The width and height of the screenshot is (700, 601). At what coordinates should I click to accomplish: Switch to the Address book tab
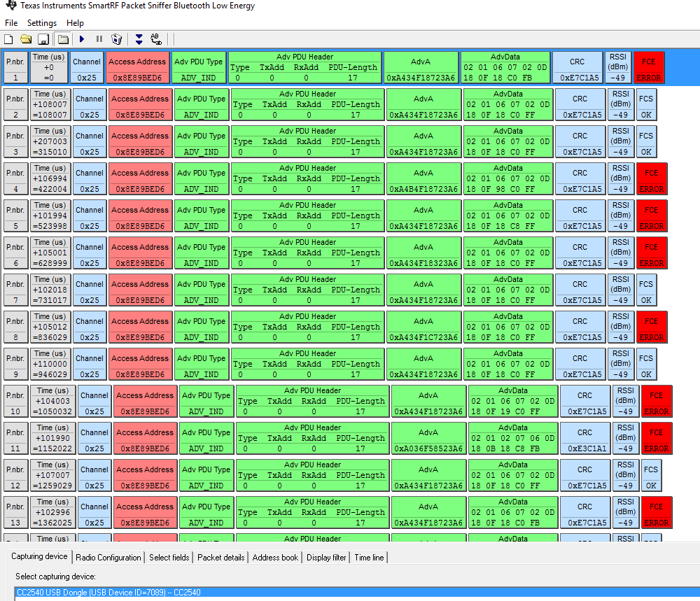tap(275, 558)
